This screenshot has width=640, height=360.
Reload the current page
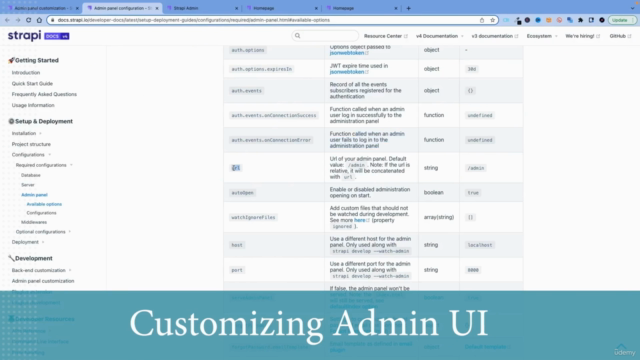pos(29,20)
